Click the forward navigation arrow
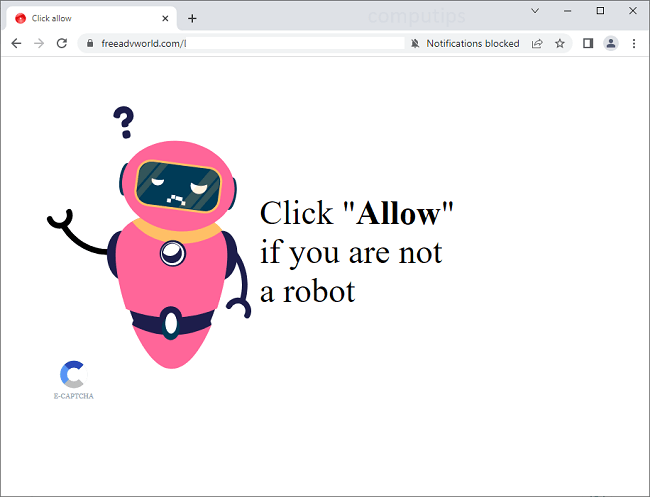The height and width of the screenshot is (497, 650). pyautogui.click(x=39, y=44)
